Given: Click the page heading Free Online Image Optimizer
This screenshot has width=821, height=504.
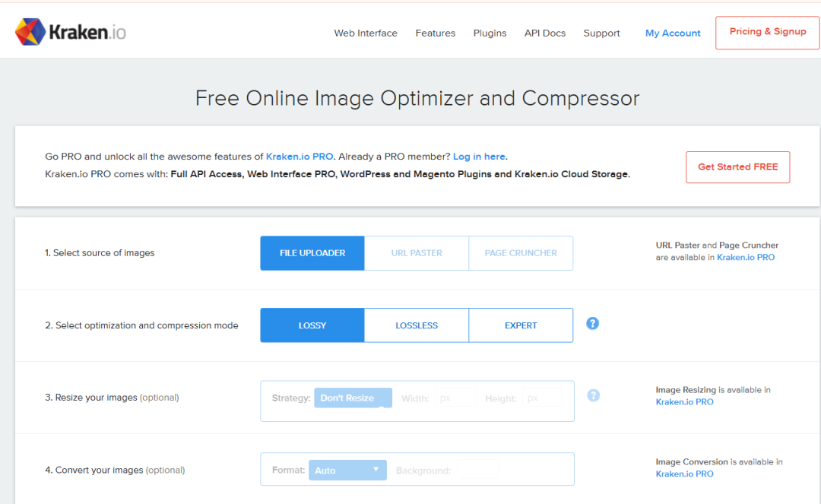Looking at the screenshot, I should pos(417,98).
